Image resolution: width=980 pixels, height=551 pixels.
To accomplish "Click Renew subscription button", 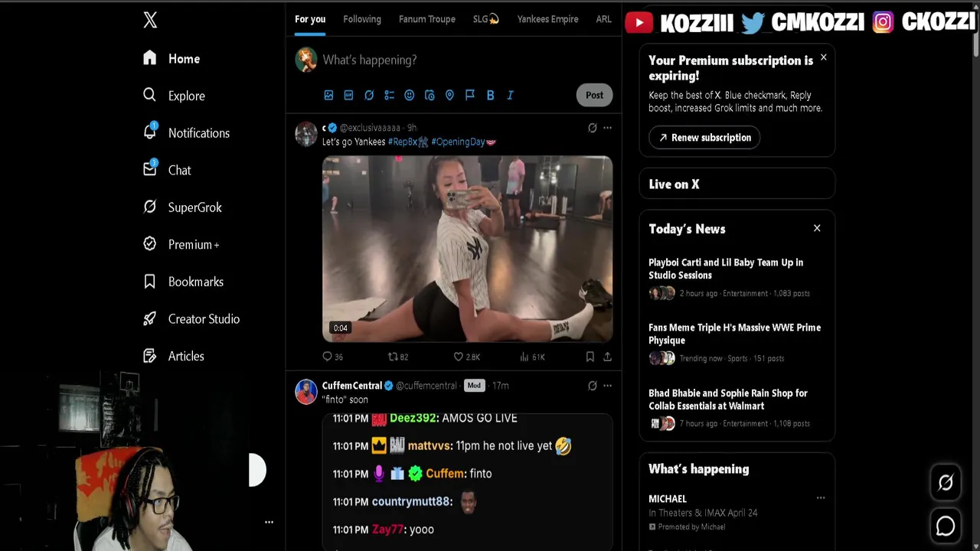I will tap(704, 138).
